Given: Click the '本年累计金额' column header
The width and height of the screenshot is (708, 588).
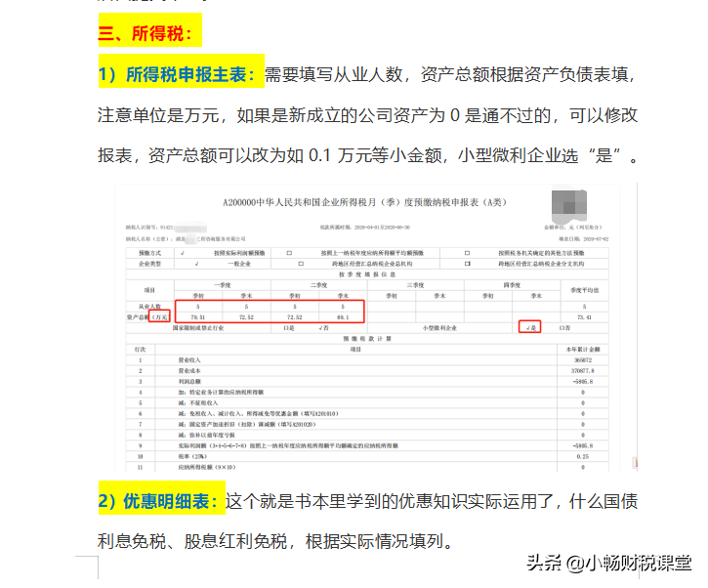Looking at the screenshot, I should click(x=583, y=350).
